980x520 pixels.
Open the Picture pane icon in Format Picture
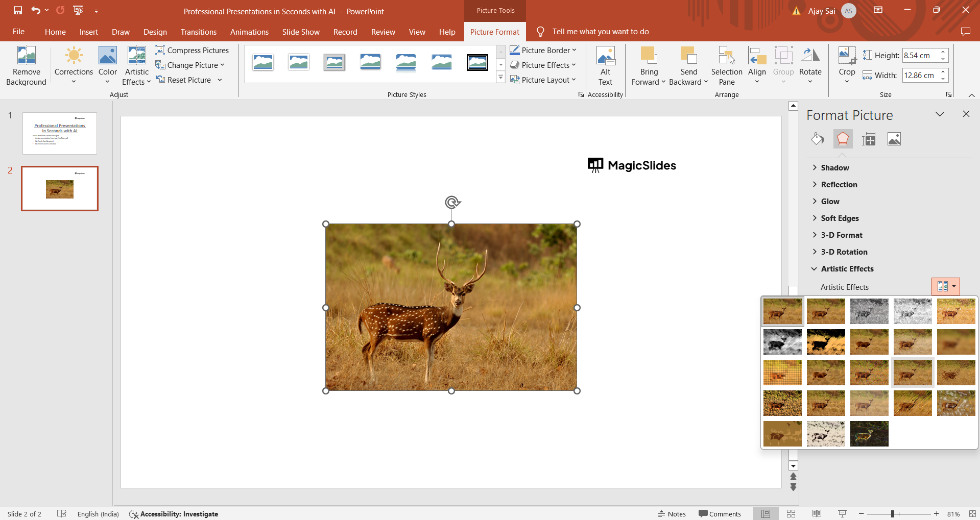[894, 139]
